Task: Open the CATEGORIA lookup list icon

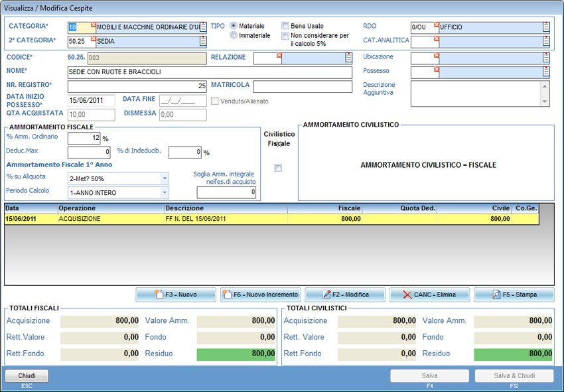Action: [203, 27]
